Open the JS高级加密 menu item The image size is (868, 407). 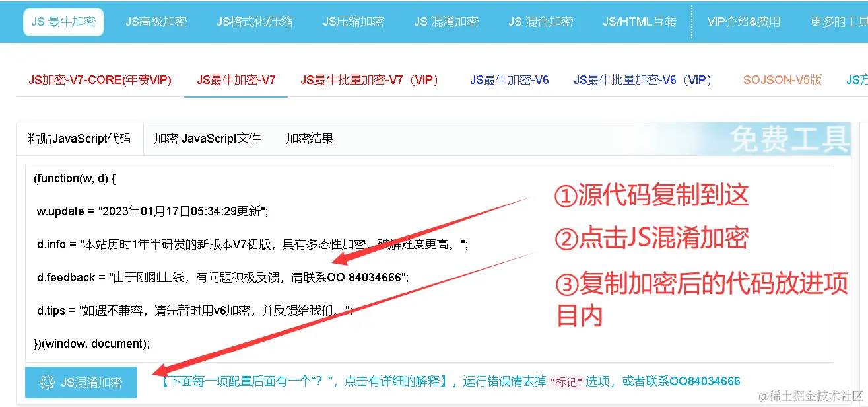156,21
